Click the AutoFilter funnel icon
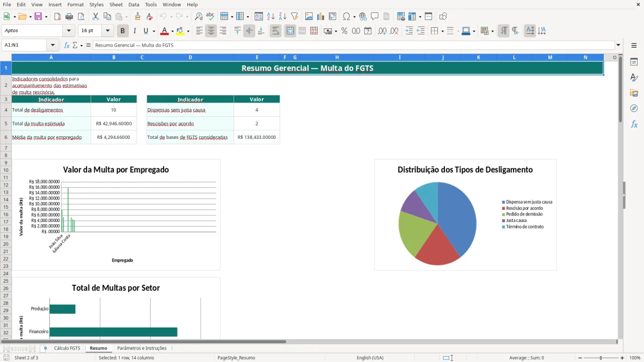Image resolution: width=644 pixels, height=362 pixels. coord(295,17)
